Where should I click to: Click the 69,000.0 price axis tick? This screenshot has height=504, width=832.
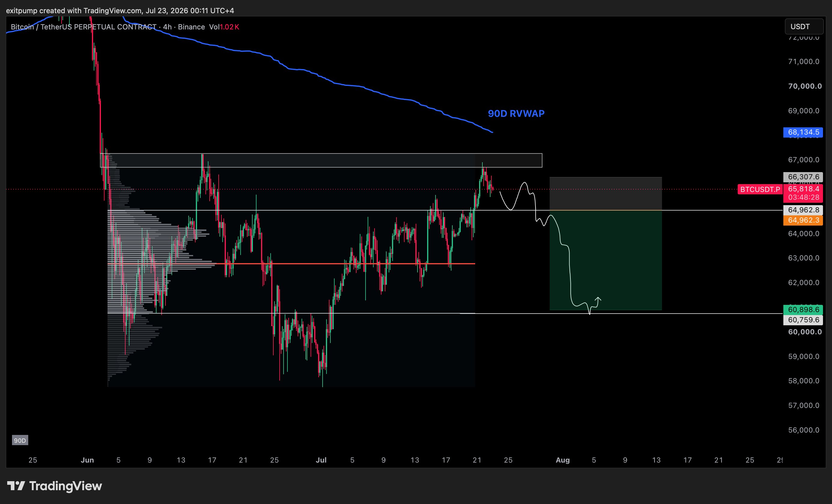pyautogui.click(x=804, y=111)
